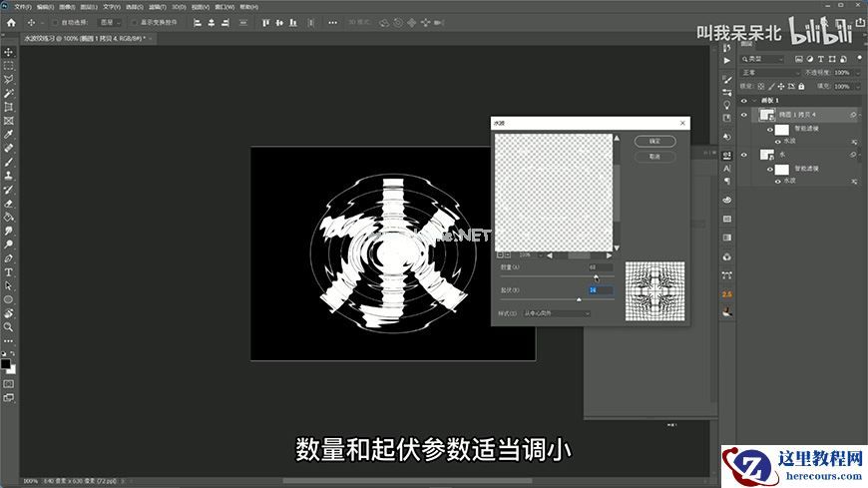The image size is (868, 488).
Task: Select the Eraser tool
Action: 8,204
